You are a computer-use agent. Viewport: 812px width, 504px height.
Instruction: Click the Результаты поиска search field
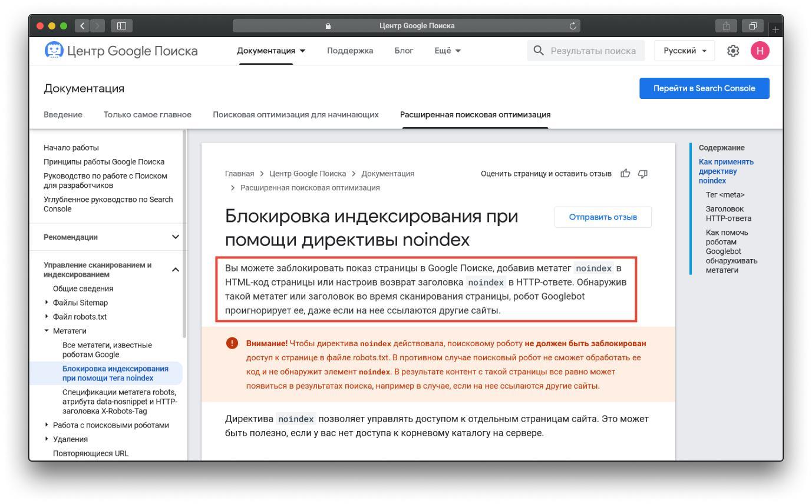pos(586,51)
